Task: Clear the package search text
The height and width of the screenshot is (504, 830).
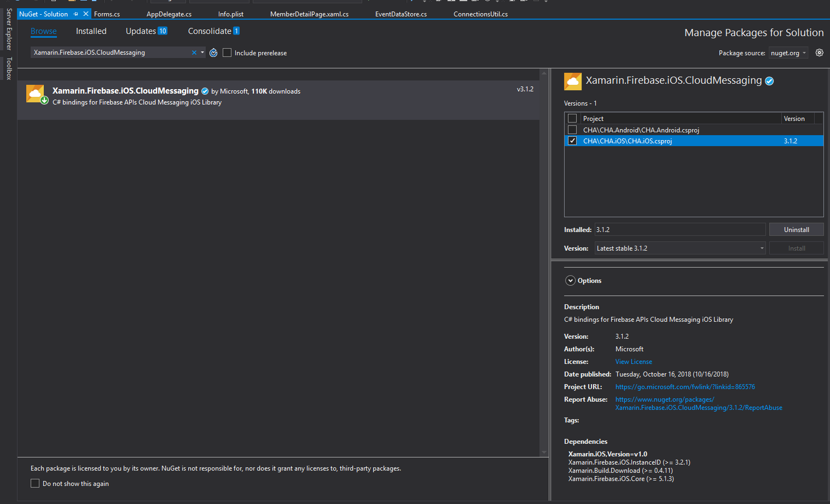Action: [194, 53]
